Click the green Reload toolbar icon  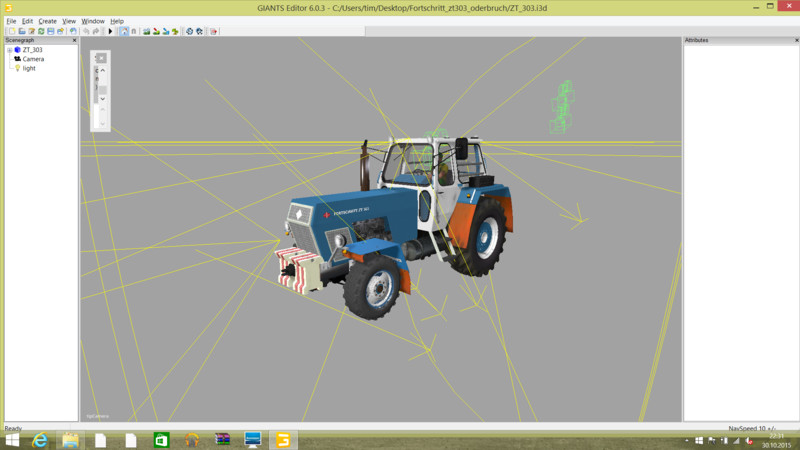point(41,32)
